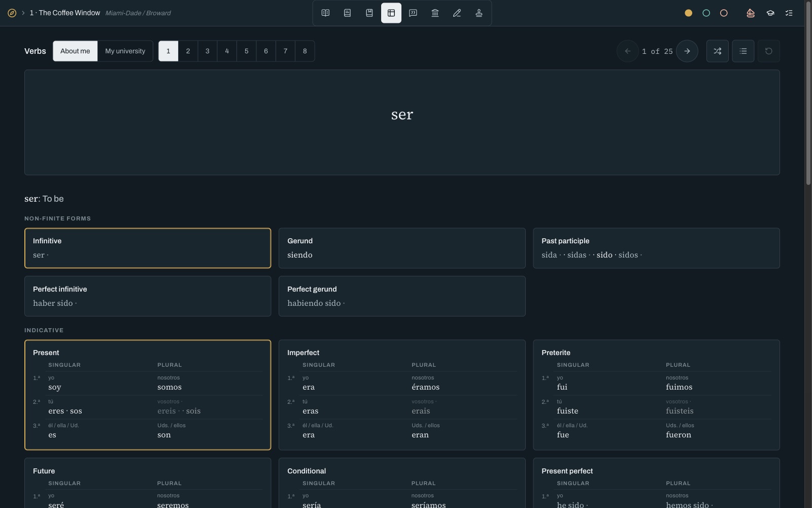Select set 2 tab
This screenshot has width=812, height=508.
pyautogui.click(x=188, y=51)
